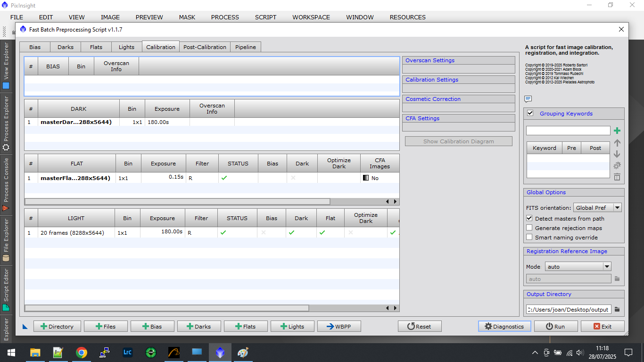Viewport: 644px width, 362px height.
Task: Click the Dark checkmark in the 20 frames row
Action: pos(292,232)
